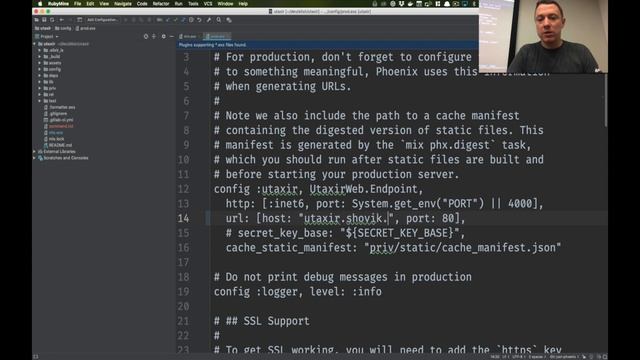Expand External Libraries node

pos(34,151)
